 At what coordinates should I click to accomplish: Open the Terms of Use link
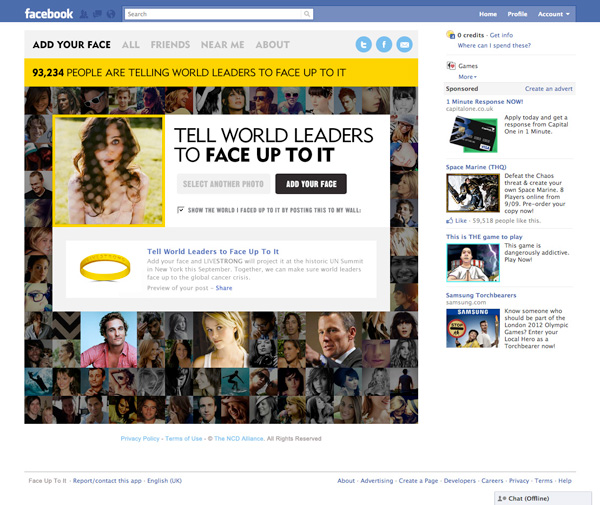[184, 438]
